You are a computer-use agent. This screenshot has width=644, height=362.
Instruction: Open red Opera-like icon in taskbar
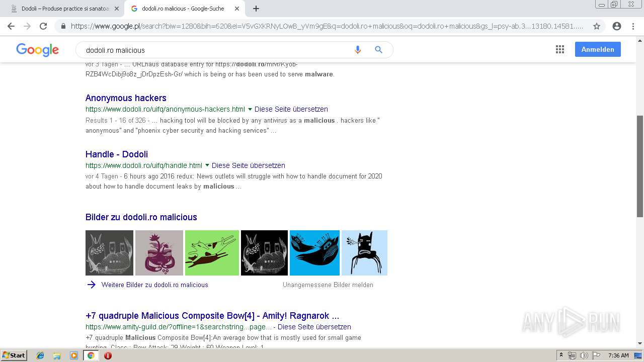click(x=108, y=355)
